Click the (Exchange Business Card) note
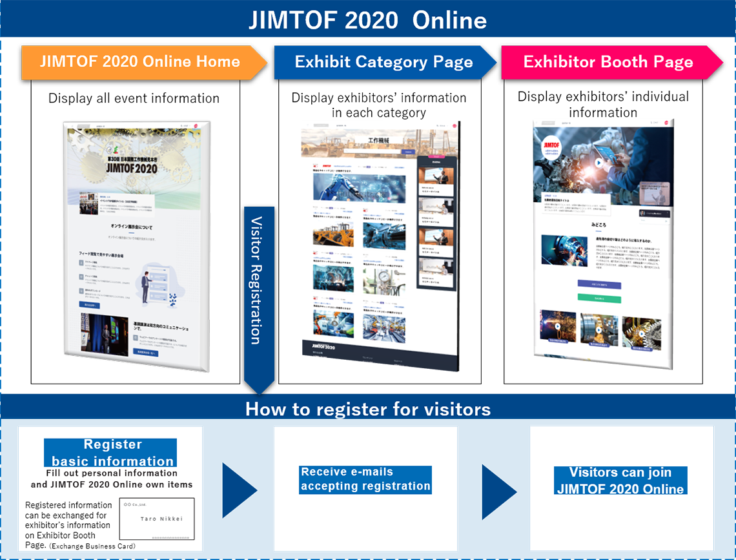The height and width of the screenshot is (560, 736). tap(92, 546)
